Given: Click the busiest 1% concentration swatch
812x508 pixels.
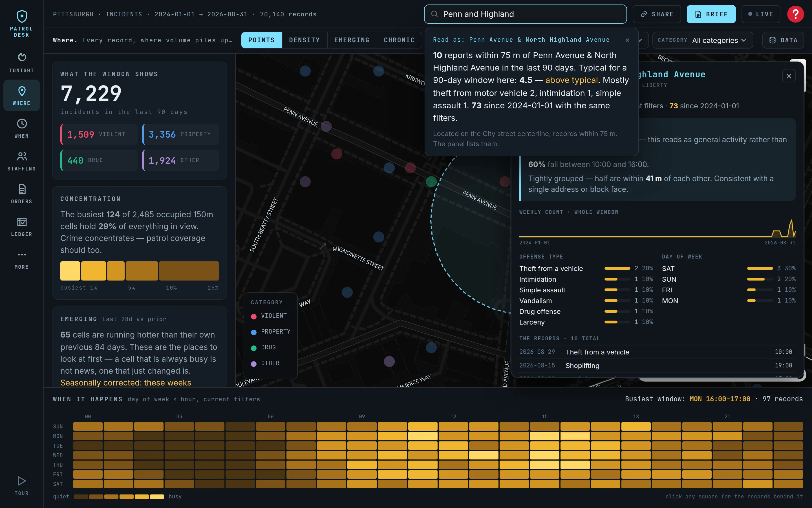Looking at the screenshot, I should tap(70, 271).
